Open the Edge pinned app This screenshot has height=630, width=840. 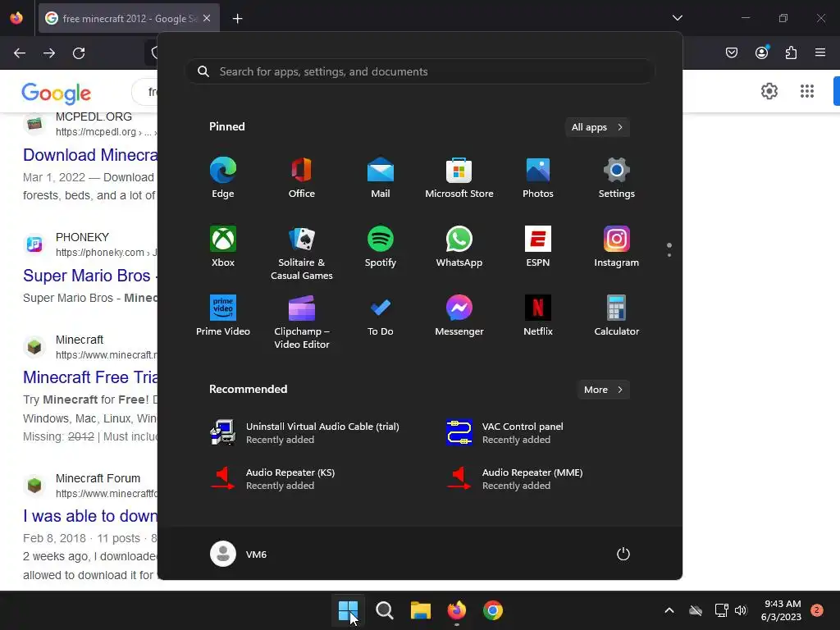tap(223, 177)
